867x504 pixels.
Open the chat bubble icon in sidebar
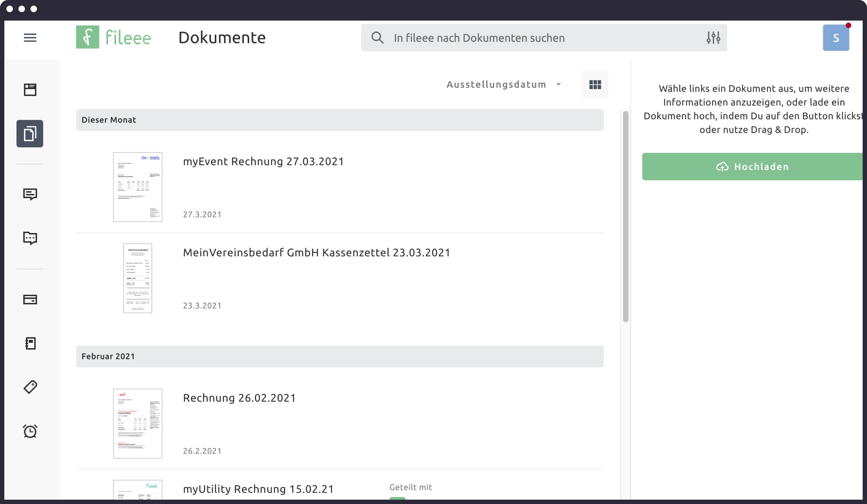(x=30, y=238)
